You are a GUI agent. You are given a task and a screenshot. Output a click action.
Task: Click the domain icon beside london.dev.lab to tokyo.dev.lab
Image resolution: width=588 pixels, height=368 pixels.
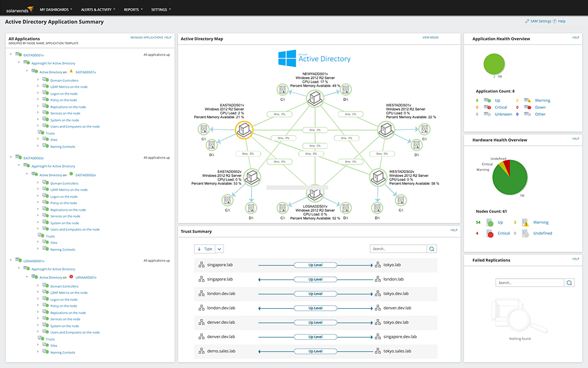click(x=202, y=294)
